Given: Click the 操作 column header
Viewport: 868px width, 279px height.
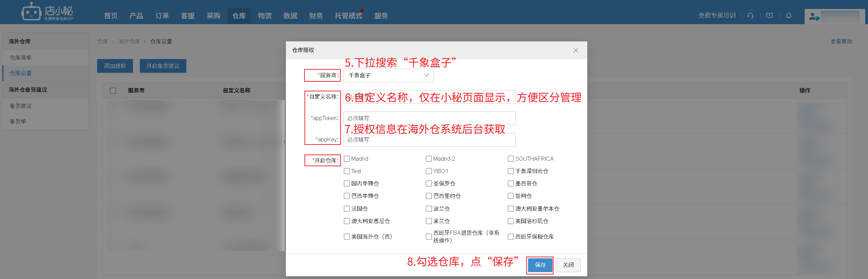Looking at the screenshot, I should tap(805, 90).
